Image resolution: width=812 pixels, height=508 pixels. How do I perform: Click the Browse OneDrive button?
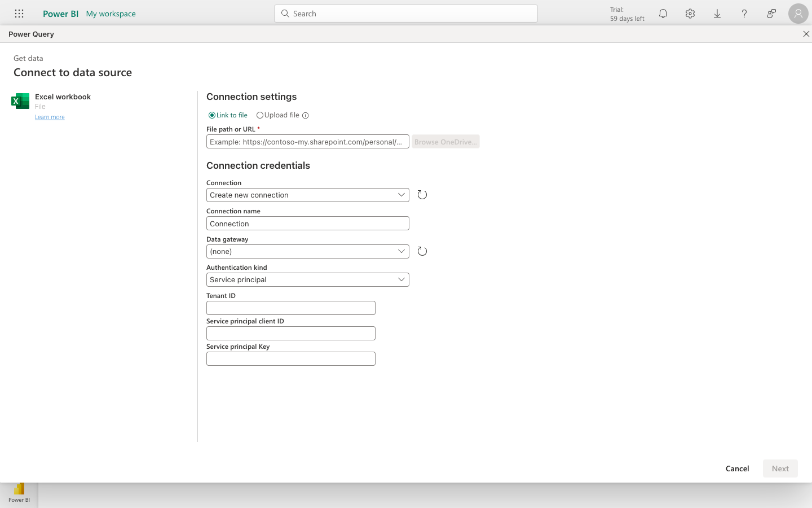445,142
